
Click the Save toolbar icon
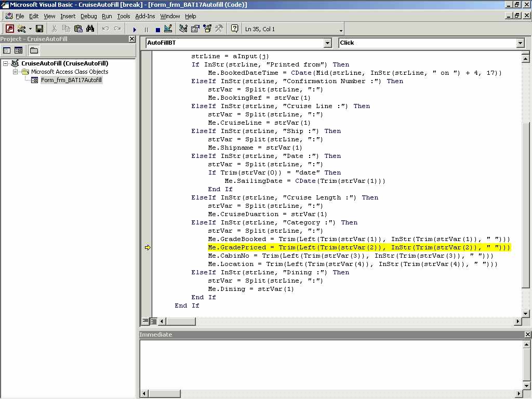pyautogui.click(x=39, y=29)
